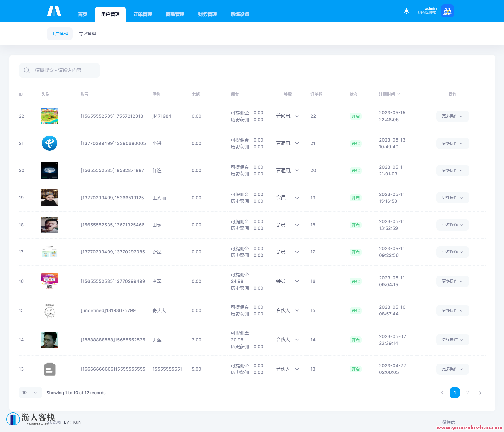Go to page 2

pos(467,393)
